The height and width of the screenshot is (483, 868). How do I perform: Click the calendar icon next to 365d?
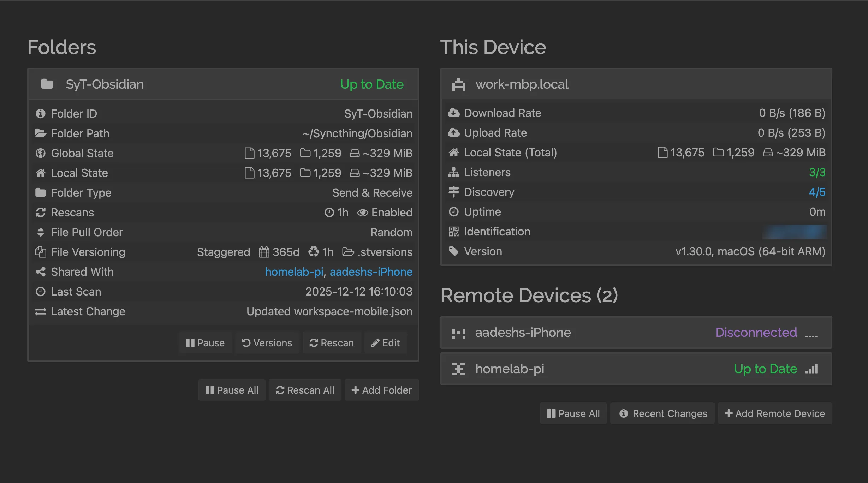point(264,252)
